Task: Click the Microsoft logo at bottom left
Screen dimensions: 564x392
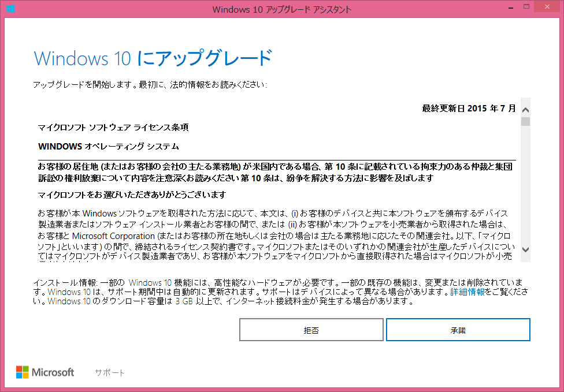Action: (45, 372)
